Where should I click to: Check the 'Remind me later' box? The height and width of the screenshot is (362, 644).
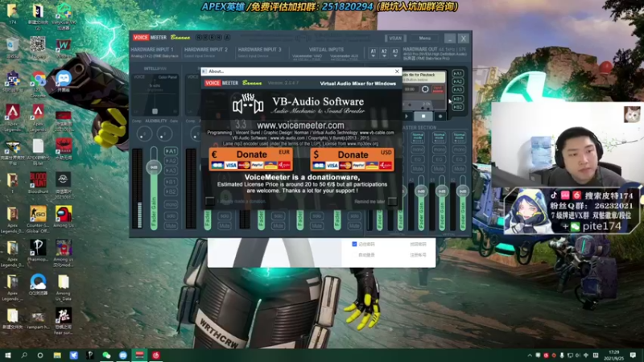point(392,201)
